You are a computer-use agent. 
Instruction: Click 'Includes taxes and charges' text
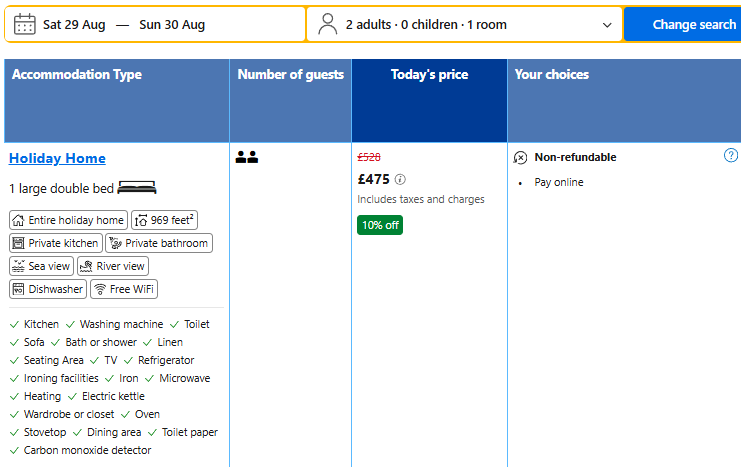(x=421, y=199)
